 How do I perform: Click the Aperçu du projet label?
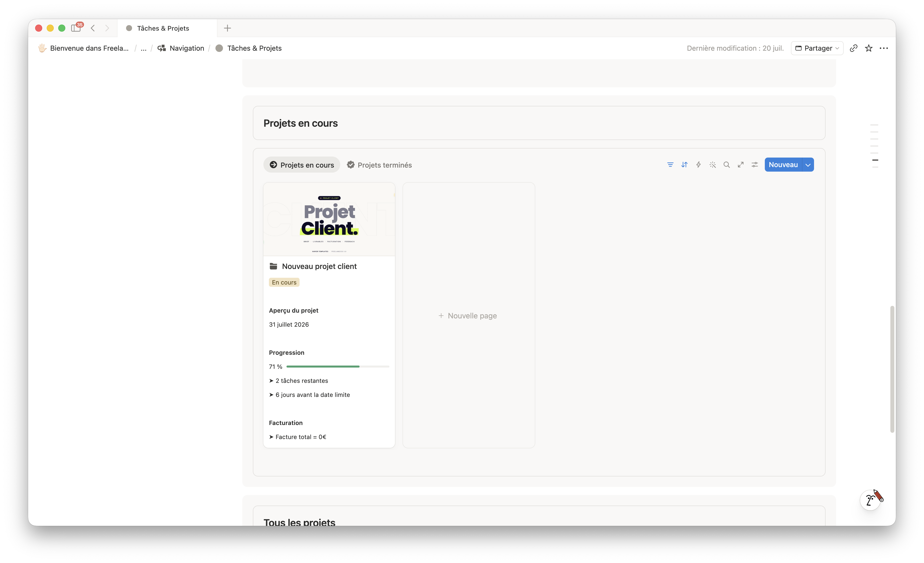[294, 311]
